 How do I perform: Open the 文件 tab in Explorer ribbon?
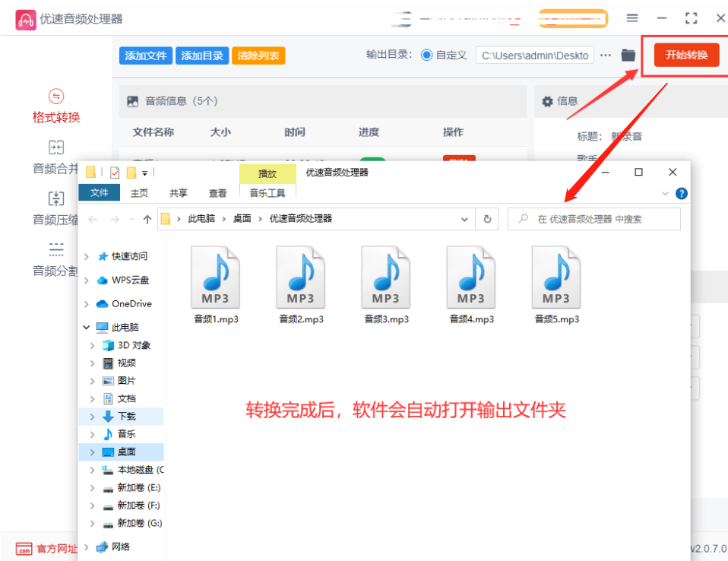[x=99, y=193]
